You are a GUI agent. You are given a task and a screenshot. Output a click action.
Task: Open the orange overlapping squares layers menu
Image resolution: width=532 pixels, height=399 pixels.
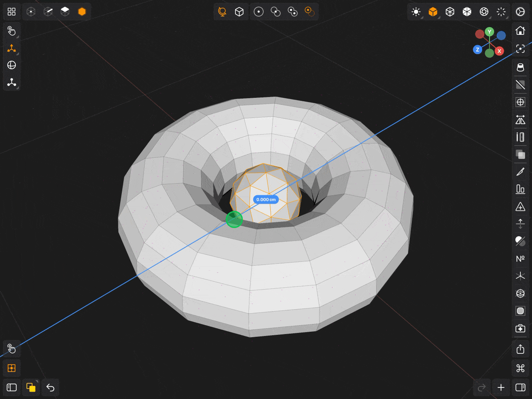tap(31, 387)
